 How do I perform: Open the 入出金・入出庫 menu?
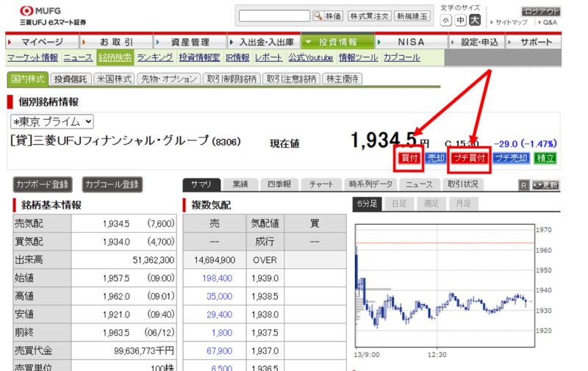pyautogui.click(x=264, y=42)
